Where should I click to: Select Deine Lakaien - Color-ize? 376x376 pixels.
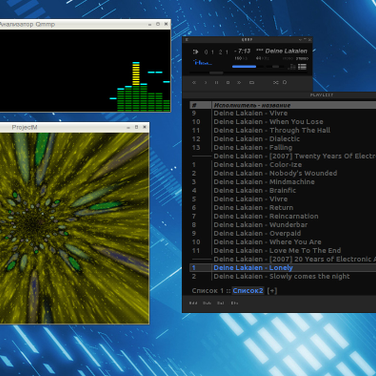[283, 165]
